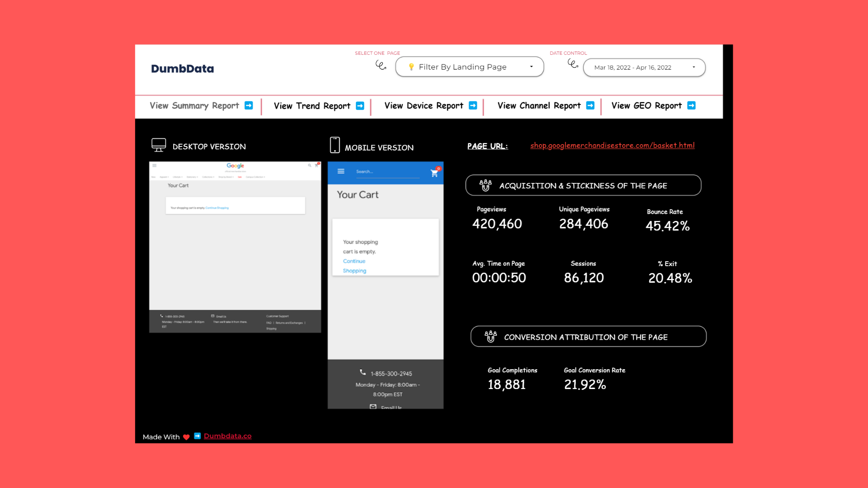Click the arrow icon beside View Summary Report
This screenshot has height=488, width=868.
pyautogui.click(x=249, y=105)
